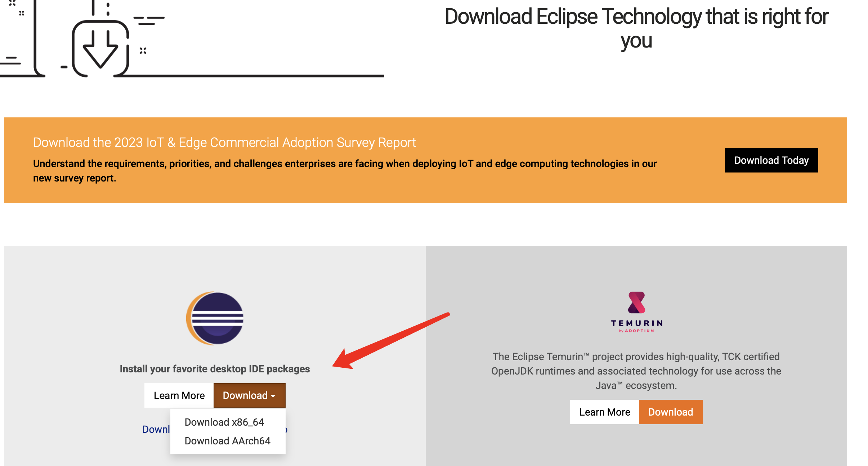Click the Eclipse IDE logo icon
This screenshot has width=868, height=466.
coord(215,318)
